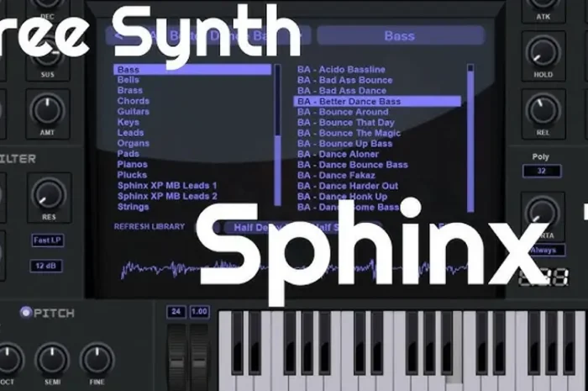This screenshot has width=588, height=391.
Task: Click the HOLD envelope knob
Action: [x=543, y=53]
